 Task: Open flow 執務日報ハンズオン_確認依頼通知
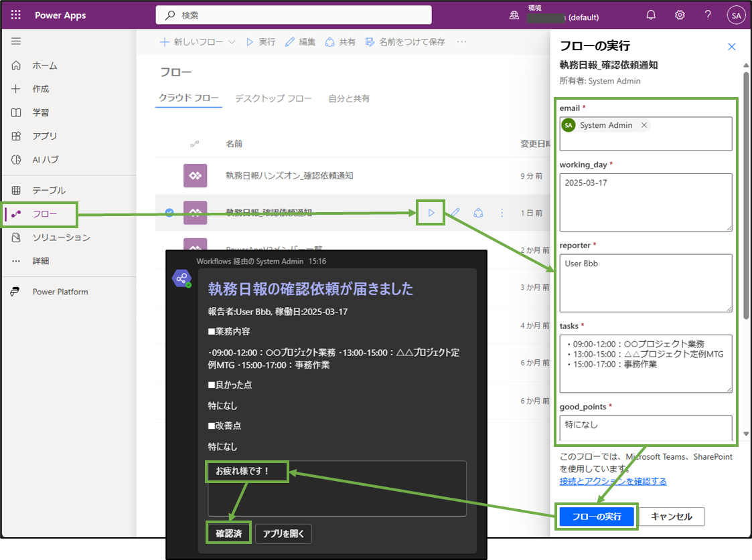pyautogui.click(x=290, y=176)
